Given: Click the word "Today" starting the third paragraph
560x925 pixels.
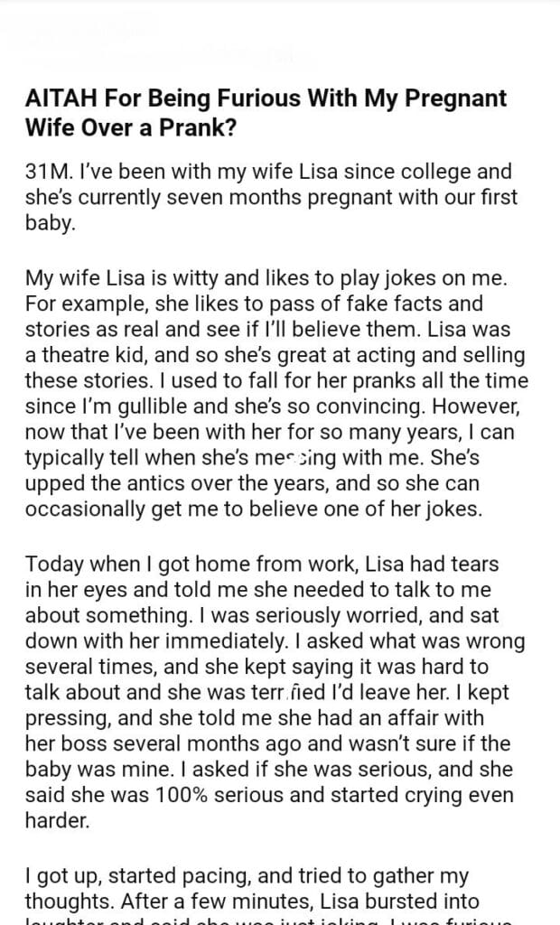Looking at the screenshot, I should [52, 564].
